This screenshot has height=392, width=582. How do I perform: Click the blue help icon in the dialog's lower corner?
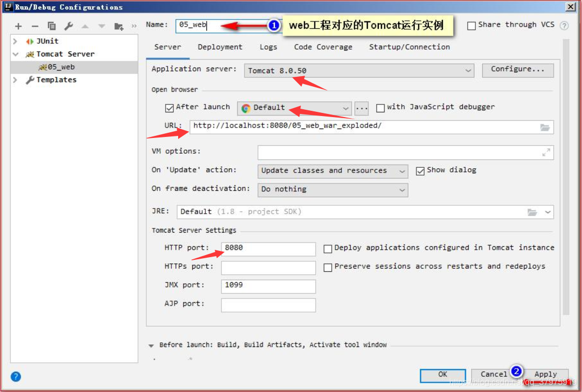[16, 377]
